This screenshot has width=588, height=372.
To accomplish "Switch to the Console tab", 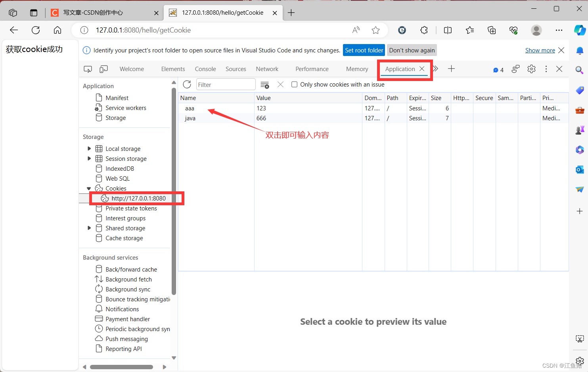I will [205, 69].
